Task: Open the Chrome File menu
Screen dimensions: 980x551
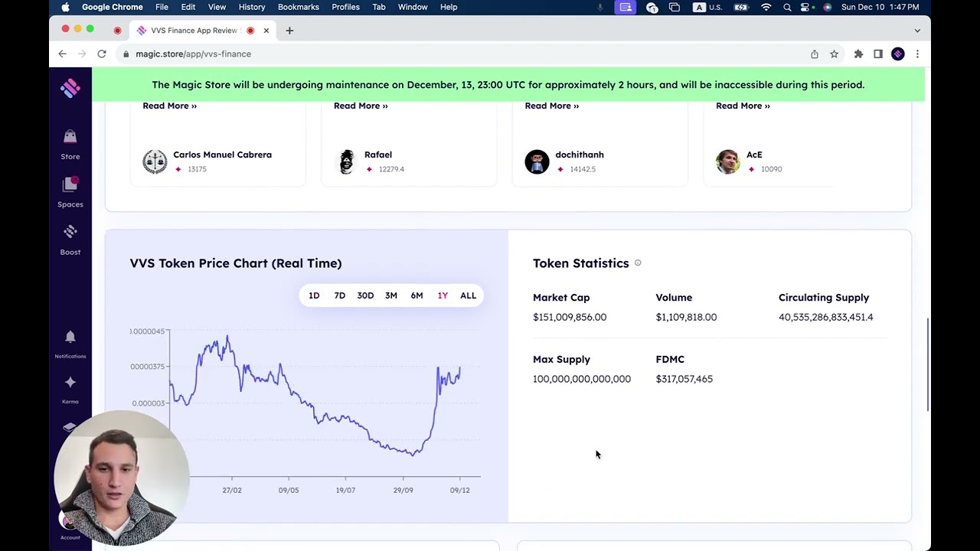Action: (162, 7)
